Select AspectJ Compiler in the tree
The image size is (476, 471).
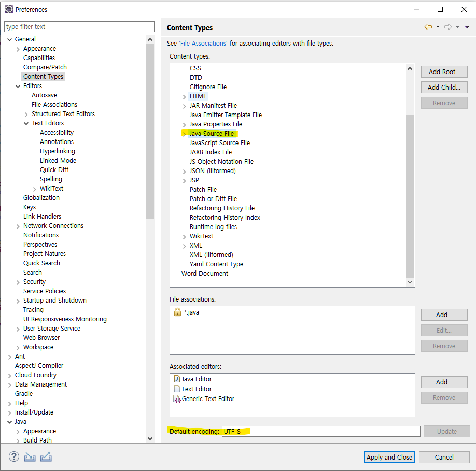pos(39,365)
